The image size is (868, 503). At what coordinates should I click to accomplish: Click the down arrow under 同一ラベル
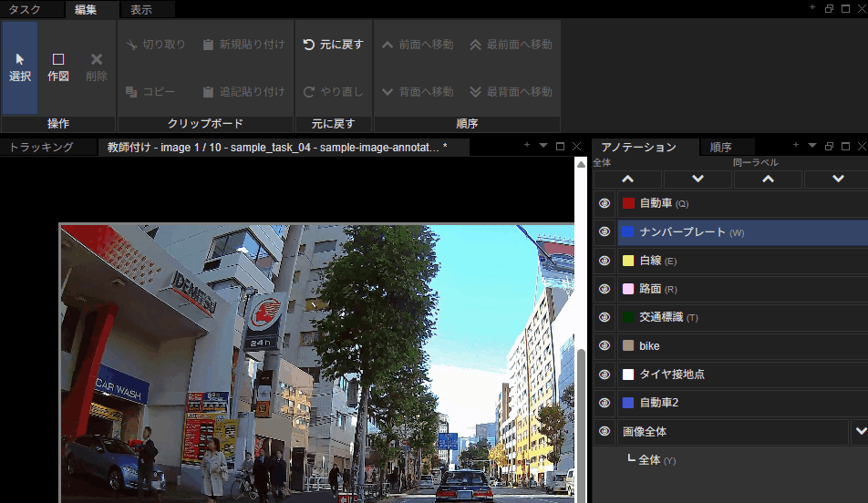[x=838, y=179]
